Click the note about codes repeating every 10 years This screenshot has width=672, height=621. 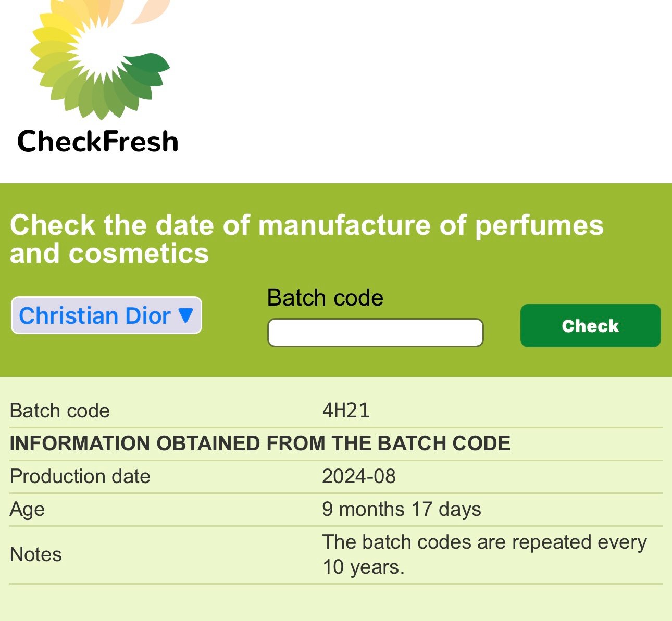tap(484, 554)
